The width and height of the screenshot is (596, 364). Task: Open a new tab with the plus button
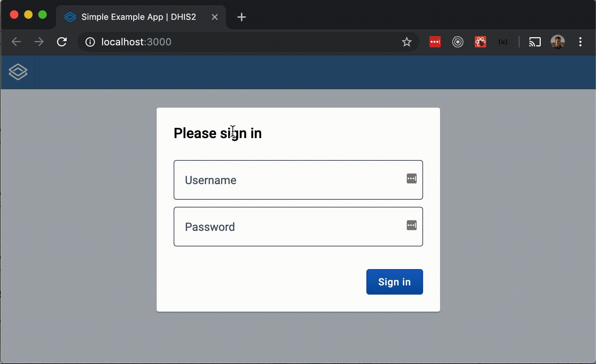(242, 17)
